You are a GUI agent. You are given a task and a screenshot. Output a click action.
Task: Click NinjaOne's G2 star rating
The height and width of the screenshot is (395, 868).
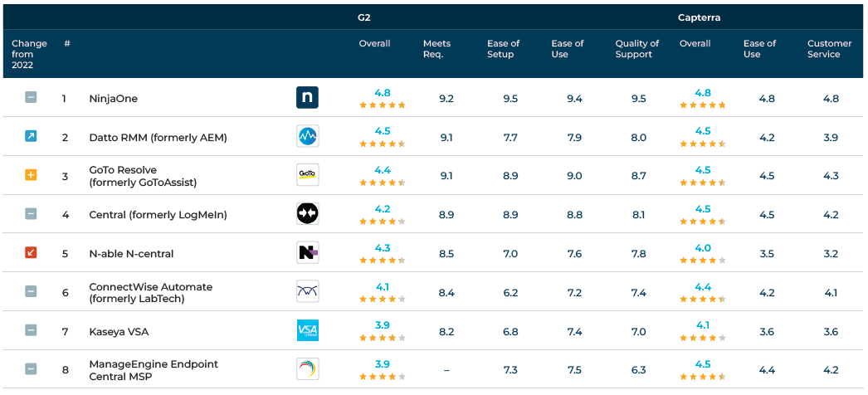(382, 105)
